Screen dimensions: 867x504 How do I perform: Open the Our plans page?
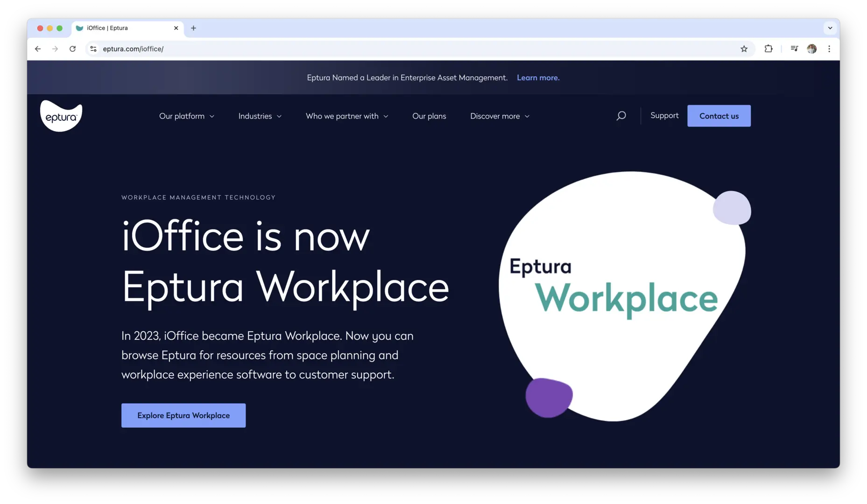tap(429, 116)
